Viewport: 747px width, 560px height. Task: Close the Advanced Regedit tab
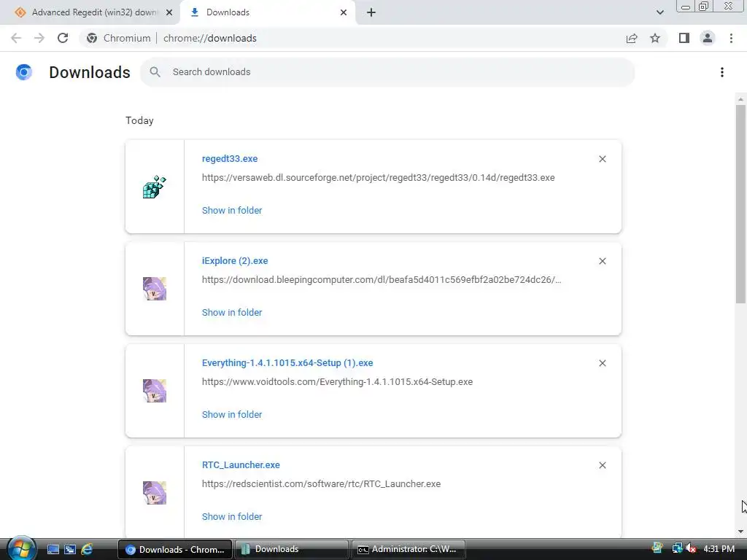pos(169,12)
